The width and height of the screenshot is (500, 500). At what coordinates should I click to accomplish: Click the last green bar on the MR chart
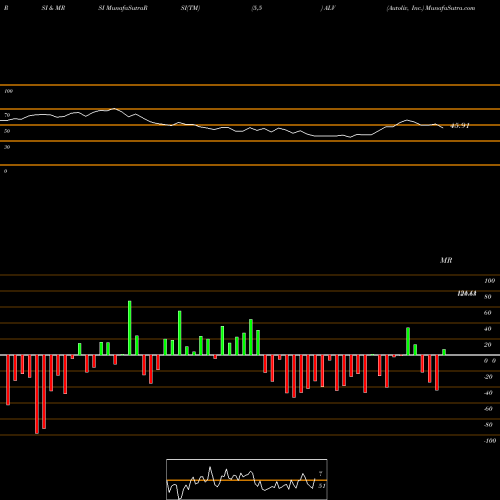[444, 352]
